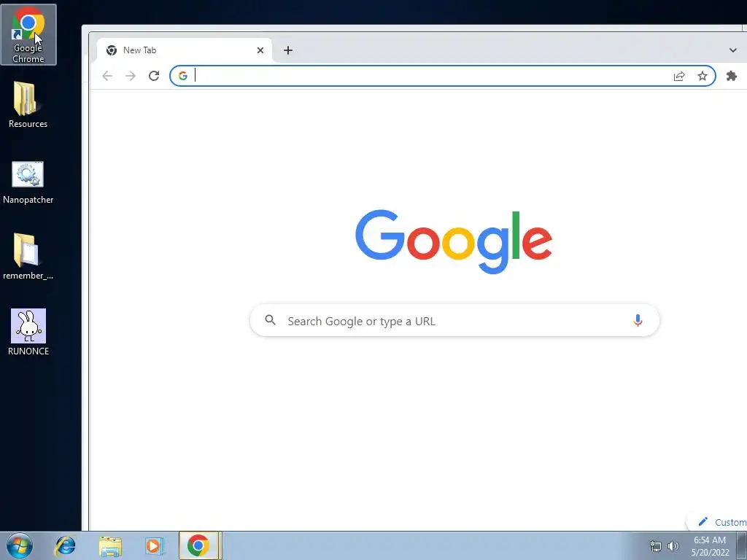747x560 pixels.
Task: Click the back navigation arrow in Chrome
Action: point(107,76)
